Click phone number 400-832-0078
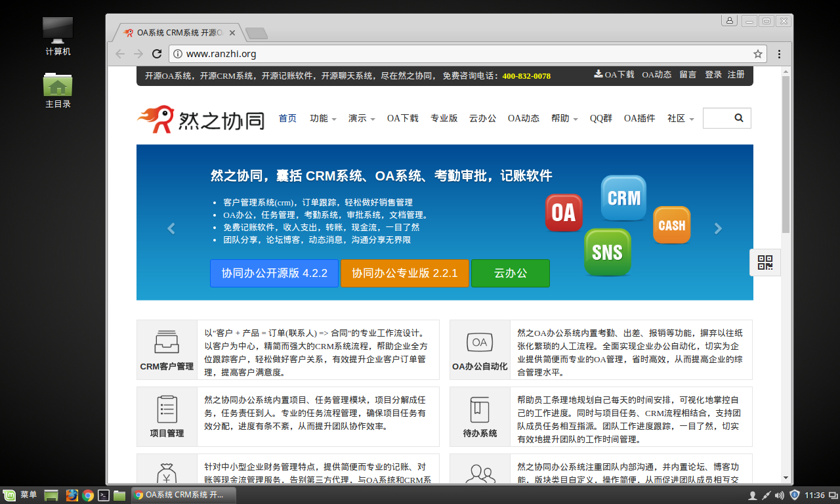 coord(526,76)
